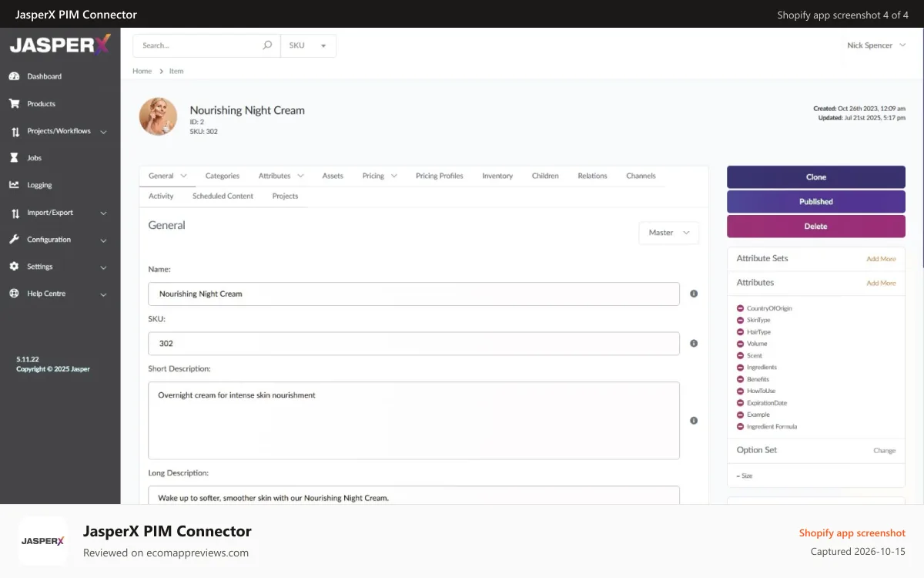Switch to the Relations tab
This screenshot has height=578, width=924.
592,176
